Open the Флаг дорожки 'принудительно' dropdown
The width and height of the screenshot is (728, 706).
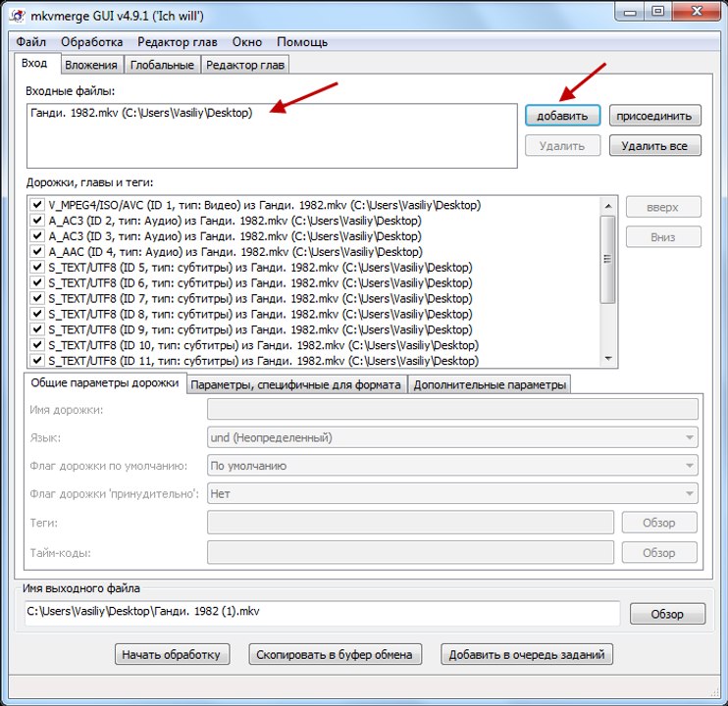point(452,493)
